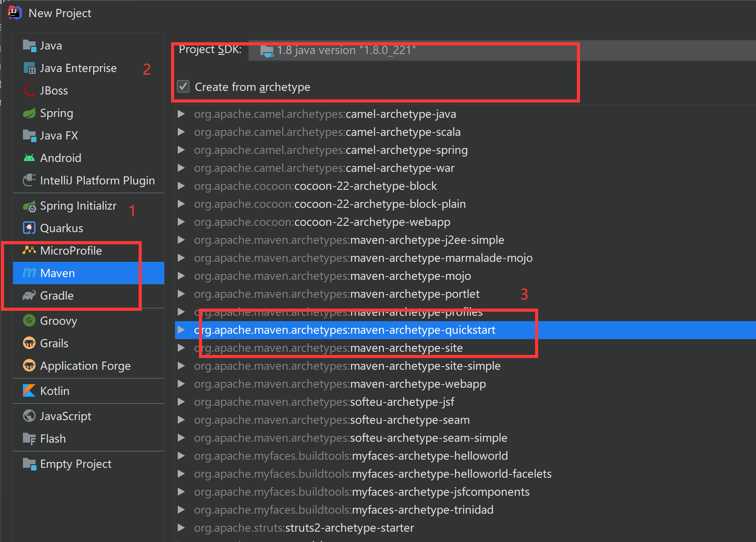Select the Empty Project option

[x=89, y=464]
